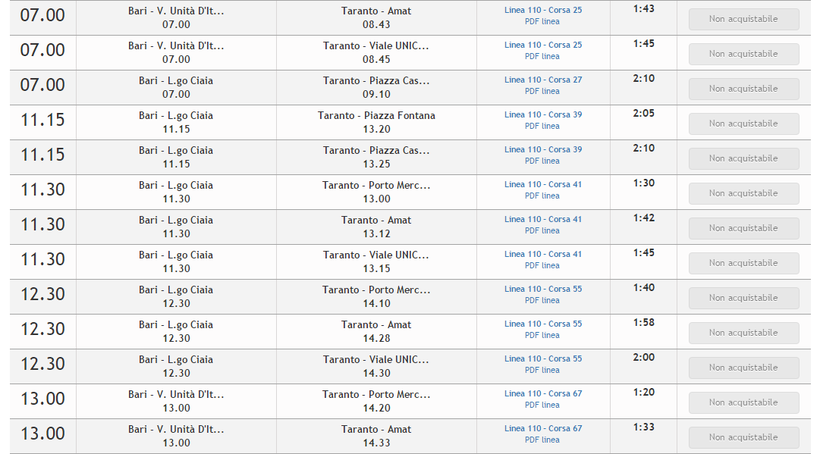Select arrival cell Taranto - Piazza Cas... 09.10
Image resolution: width=820 pixels, height=454 pixels.
click(377, 87)
